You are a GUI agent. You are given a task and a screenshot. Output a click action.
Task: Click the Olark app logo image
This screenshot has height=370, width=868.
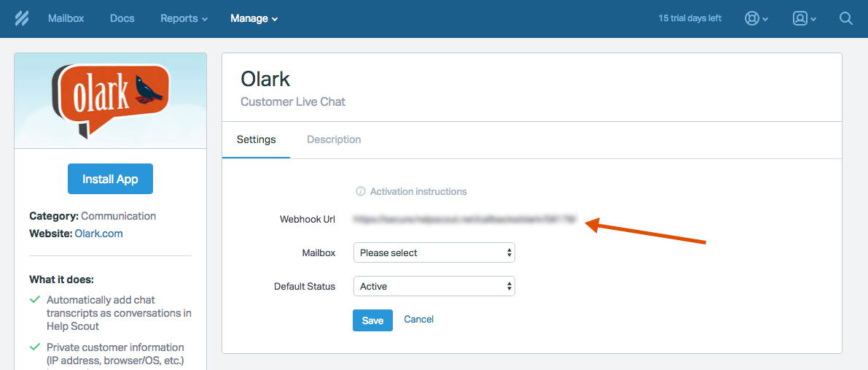click(x=111, y=100)
